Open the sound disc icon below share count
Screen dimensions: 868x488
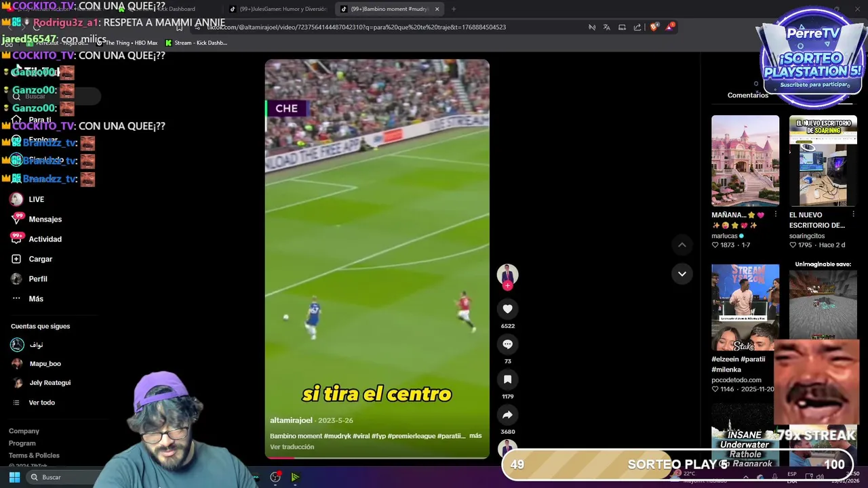pos(507,448)
